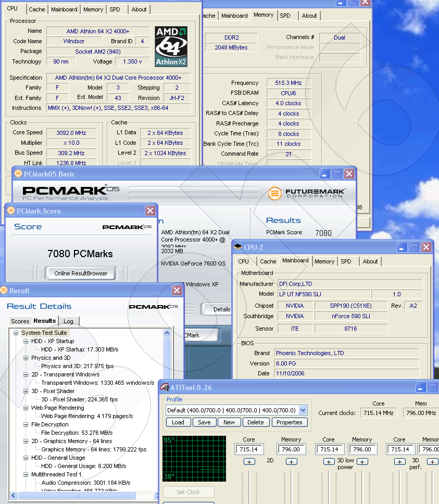Close the front CPU-Z Mainboard window
439x504 pixels.
(x=426, y=247)
